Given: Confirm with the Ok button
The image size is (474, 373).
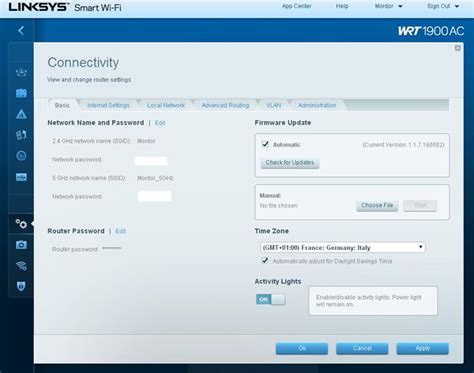Looking at the screenshot, I should tap(302, 348).
